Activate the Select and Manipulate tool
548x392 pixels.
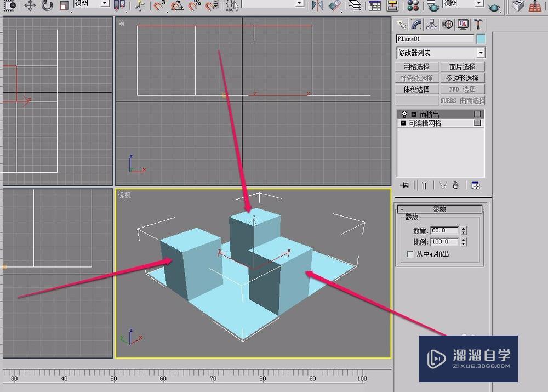[140, 5]
